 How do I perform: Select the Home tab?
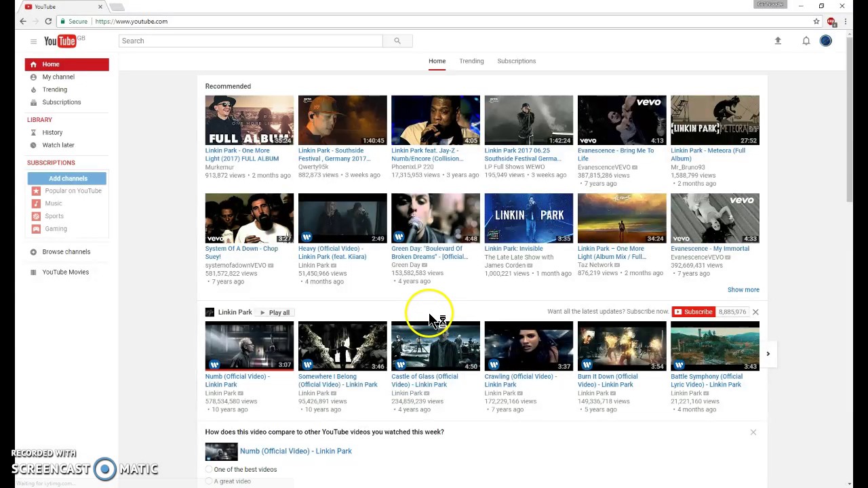(437, 61)
